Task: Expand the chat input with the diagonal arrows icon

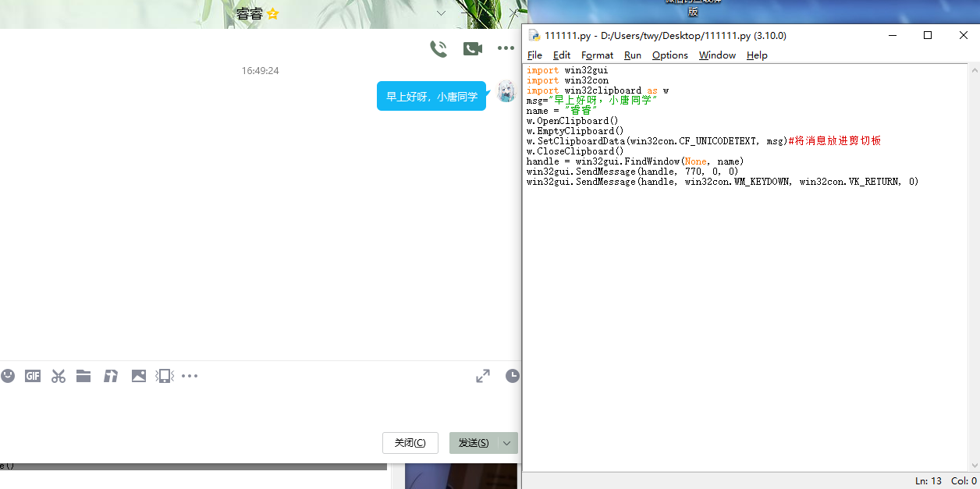Action: point(482,376)
